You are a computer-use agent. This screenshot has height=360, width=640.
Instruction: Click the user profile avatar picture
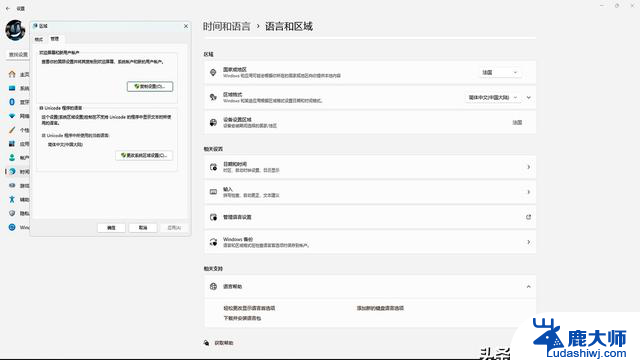pyautogui.click(x=16, y=31)
